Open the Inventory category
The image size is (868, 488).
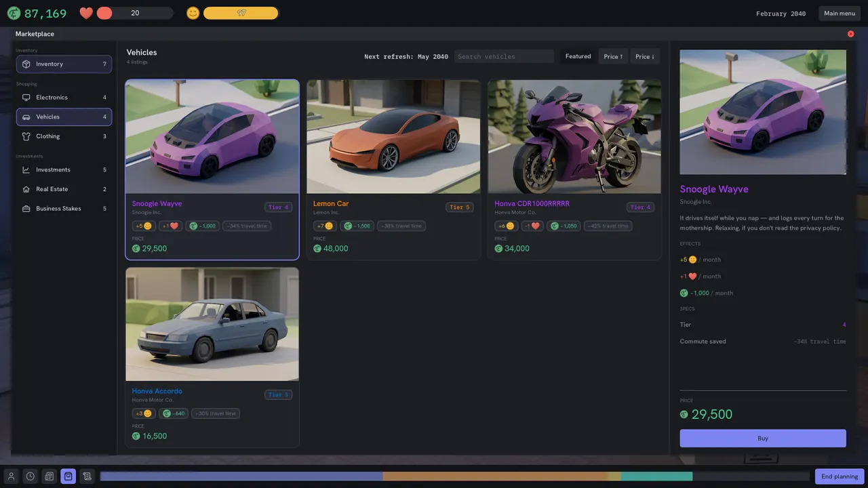(64, 64)
